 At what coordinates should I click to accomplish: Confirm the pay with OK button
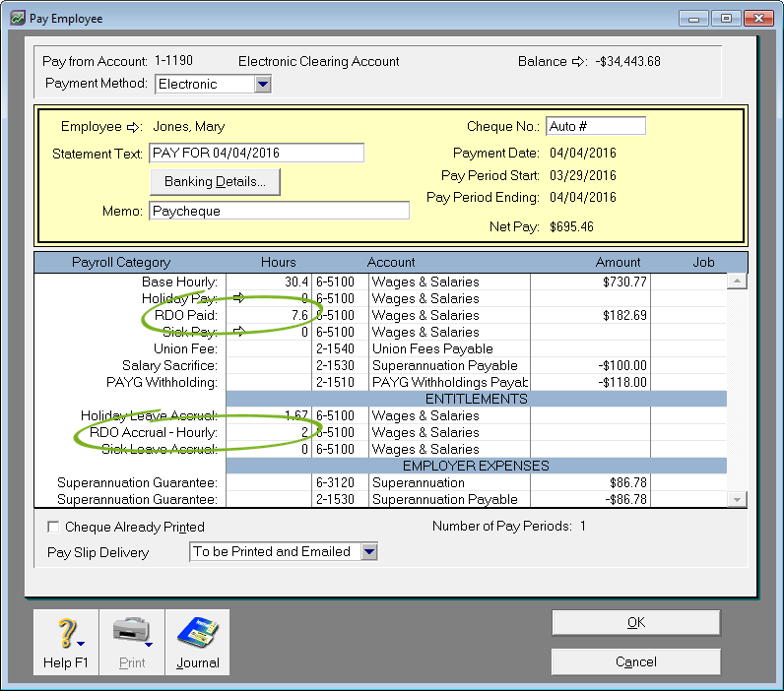(x=635, y=623)
